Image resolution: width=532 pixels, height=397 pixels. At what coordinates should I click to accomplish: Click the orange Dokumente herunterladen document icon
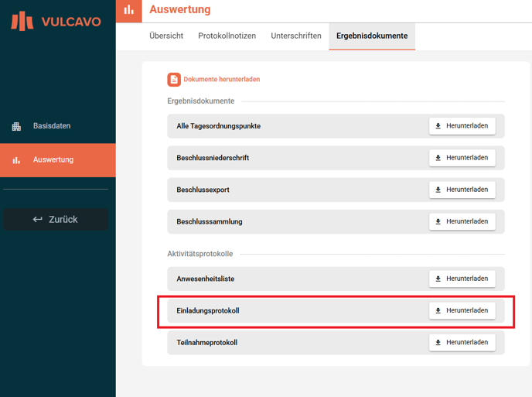pyautogui.click(x=174, y=80)
